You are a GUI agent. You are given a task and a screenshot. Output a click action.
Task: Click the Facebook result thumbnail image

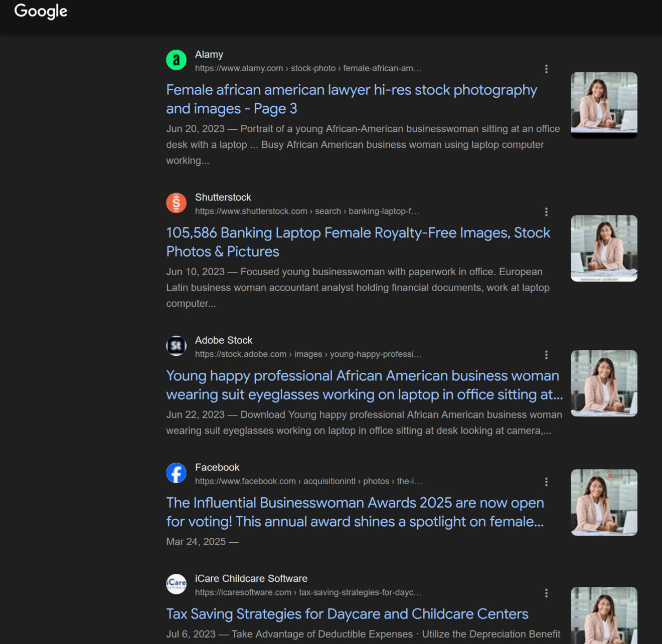(x=604, y=503)
